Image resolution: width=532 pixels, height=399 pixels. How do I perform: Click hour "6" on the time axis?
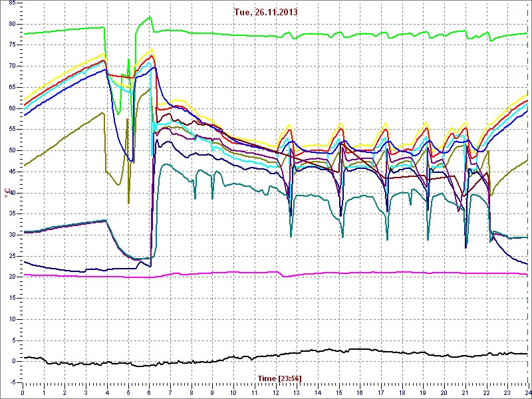149,392
